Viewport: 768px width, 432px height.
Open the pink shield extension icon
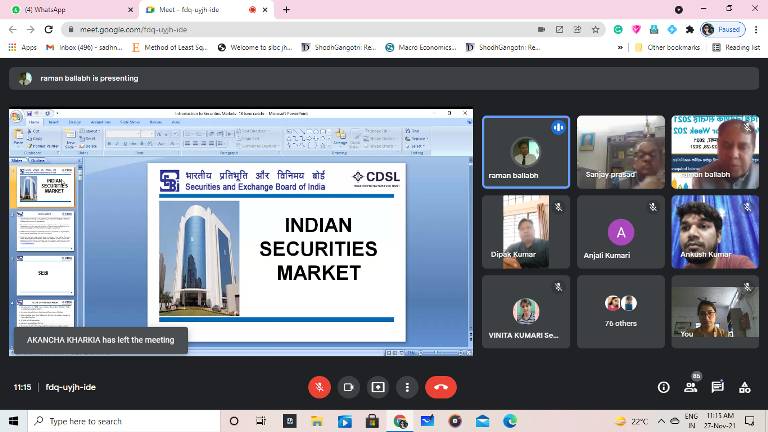[636, 29]
